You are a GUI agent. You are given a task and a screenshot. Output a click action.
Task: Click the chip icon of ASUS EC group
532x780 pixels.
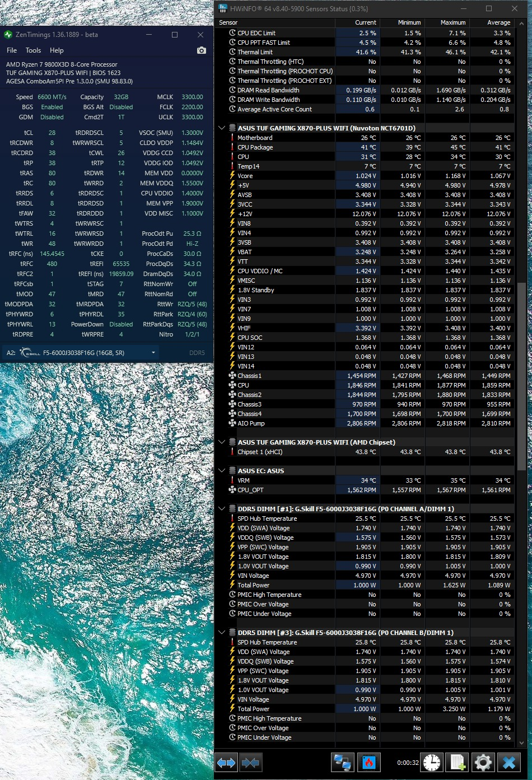[232, 471]
